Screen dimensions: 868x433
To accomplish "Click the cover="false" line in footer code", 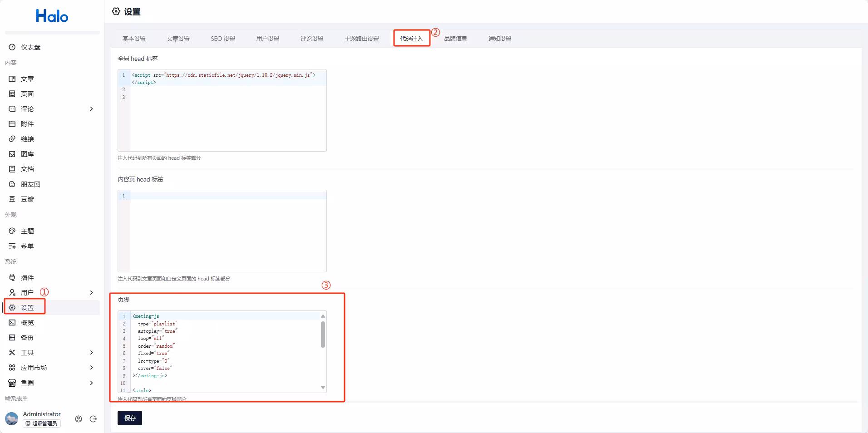I will pos(155,368).
